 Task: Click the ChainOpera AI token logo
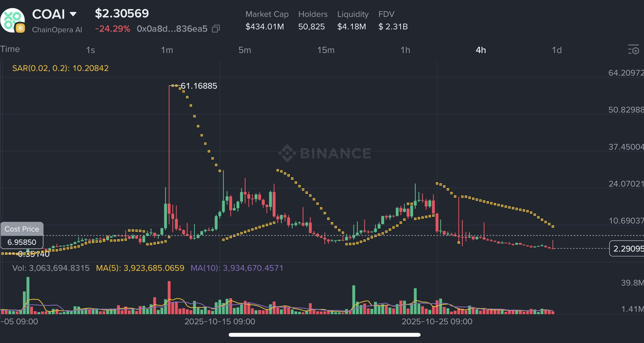(12, 20)
